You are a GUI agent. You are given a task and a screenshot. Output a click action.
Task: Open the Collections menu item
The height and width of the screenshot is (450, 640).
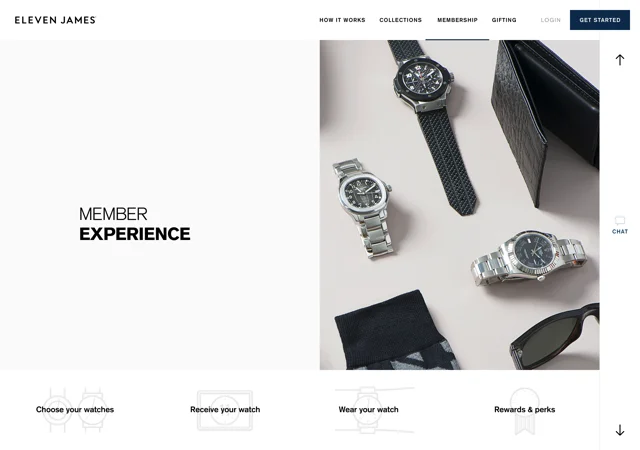(400, 20)
